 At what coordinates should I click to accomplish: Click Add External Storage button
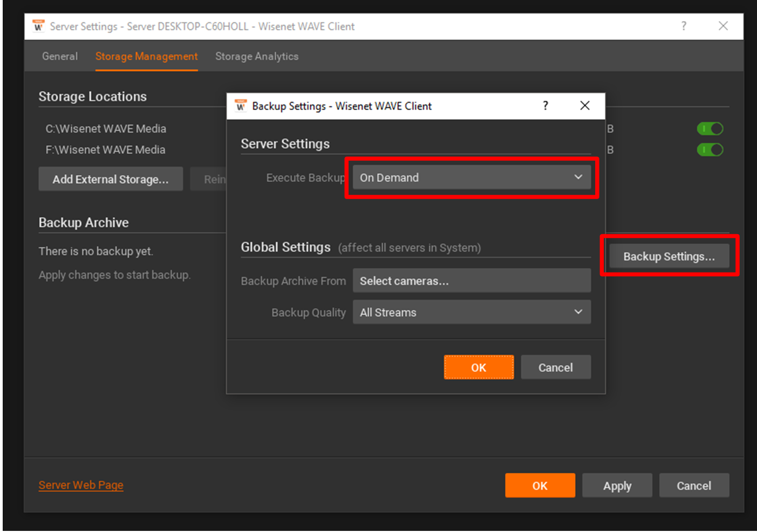coord(111,179)
